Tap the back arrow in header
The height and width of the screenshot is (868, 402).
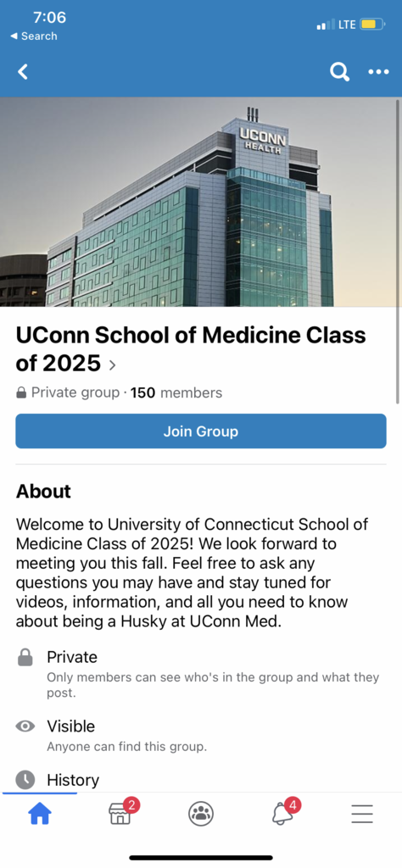23,71
